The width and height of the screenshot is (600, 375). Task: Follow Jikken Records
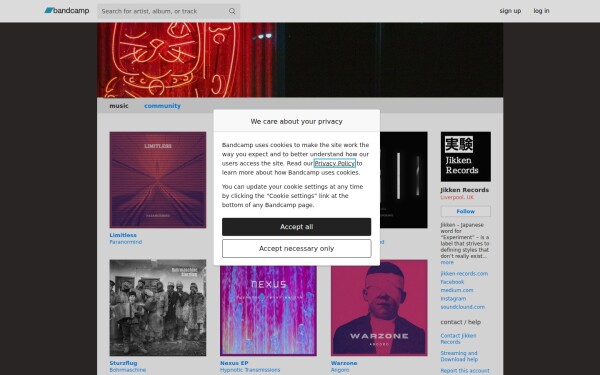(x=466, y=211)
